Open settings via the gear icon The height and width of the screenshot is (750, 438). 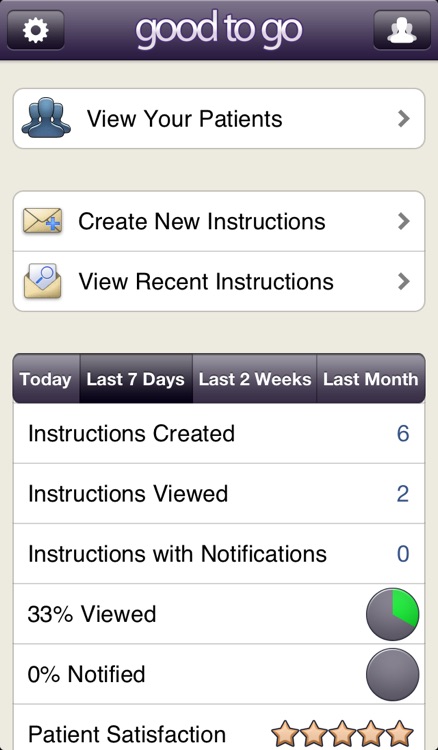point(36,30)
